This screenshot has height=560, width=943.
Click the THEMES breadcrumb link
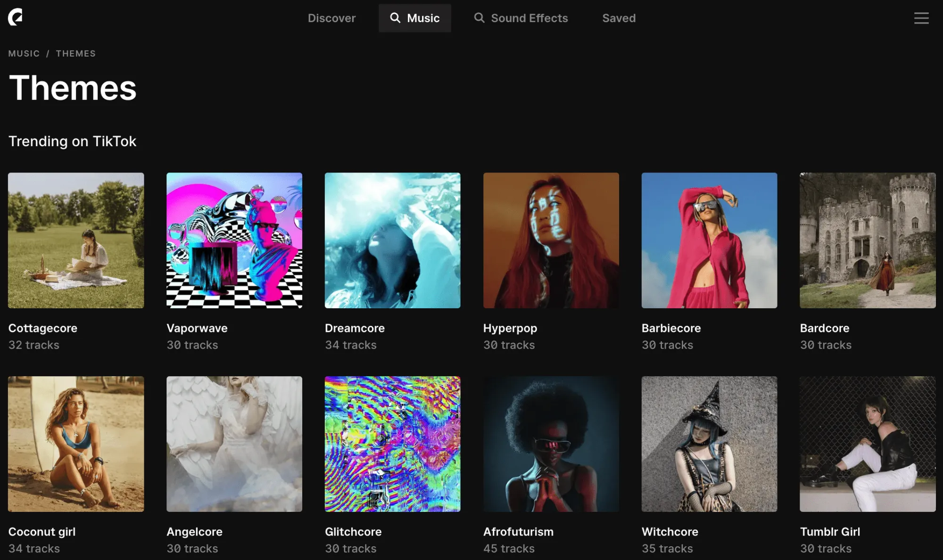pos(75,53)
